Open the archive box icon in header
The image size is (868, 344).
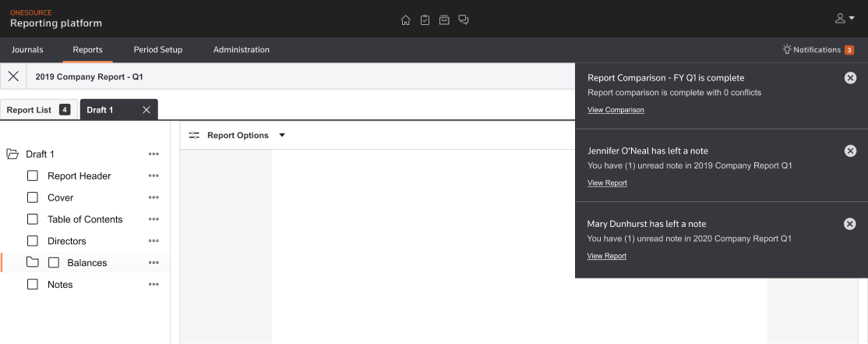click(444, 20)
